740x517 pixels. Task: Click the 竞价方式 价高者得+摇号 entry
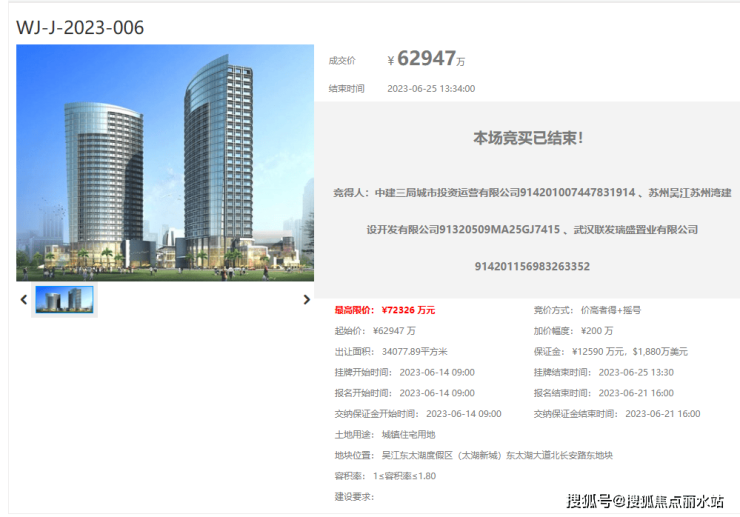pos(587,310)
